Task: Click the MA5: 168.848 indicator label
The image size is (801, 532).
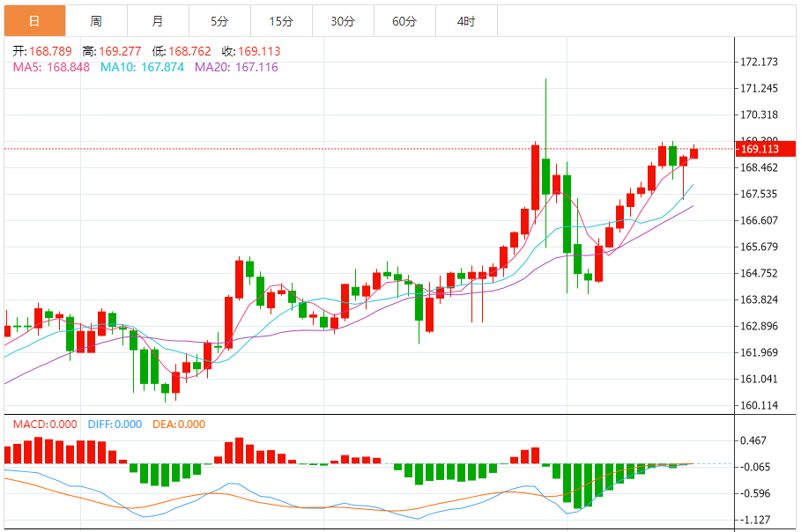Action: (51, 68)
